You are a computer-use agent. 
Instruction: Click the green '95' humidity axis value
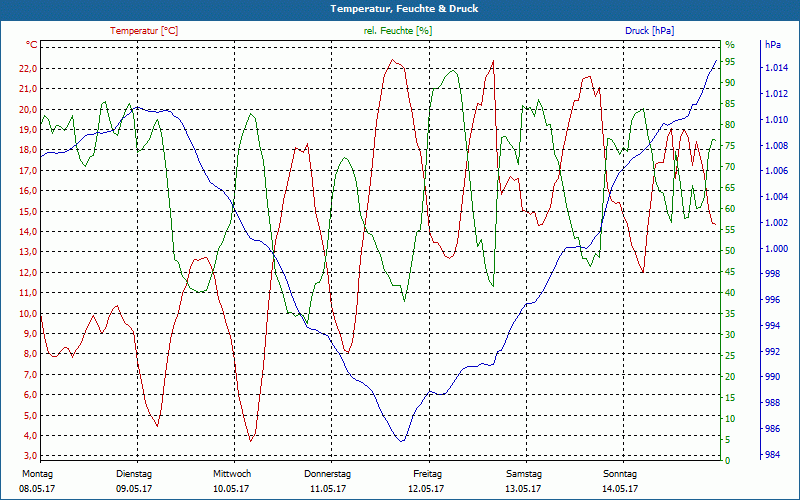click(730, 62)
